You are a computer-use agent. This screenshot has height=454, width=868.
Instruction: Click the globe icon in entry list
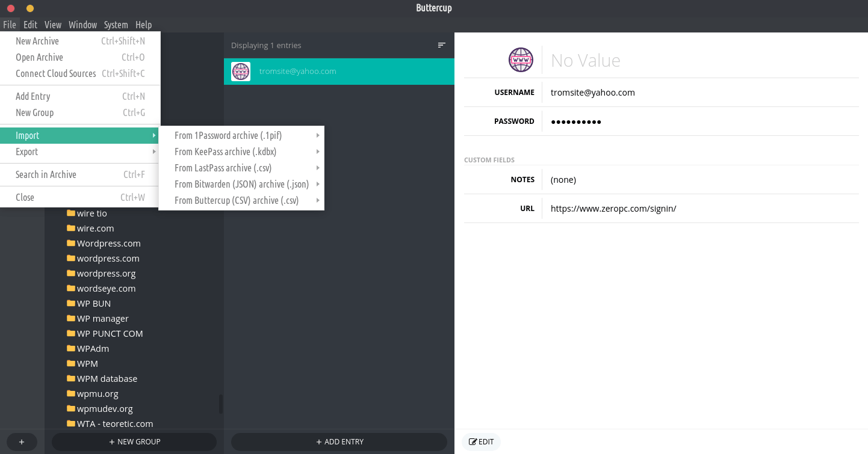(241, 72)
